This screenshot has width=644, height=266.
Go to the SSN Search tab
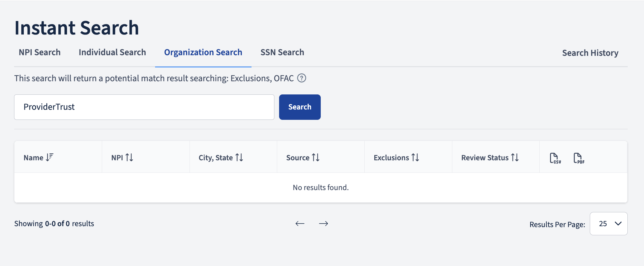point(282,52)
